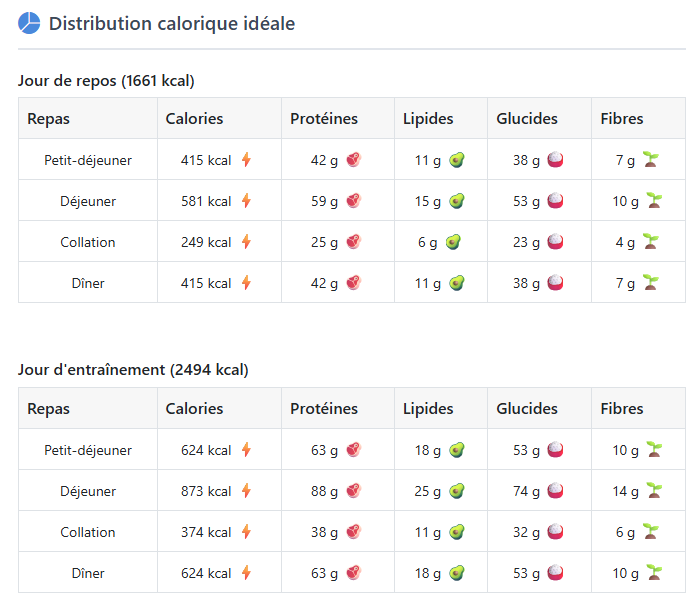Click the seedling icon next to 14 g

(654, 491)
